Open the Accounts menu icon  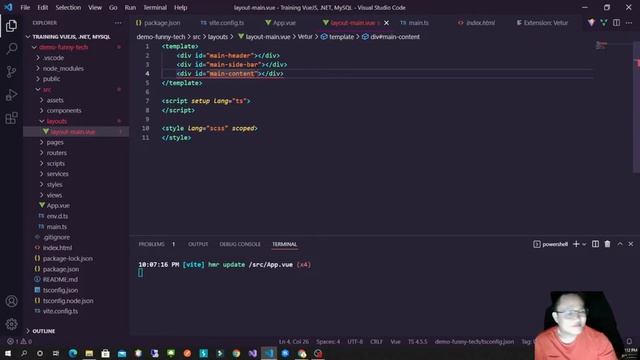[11, 301]
